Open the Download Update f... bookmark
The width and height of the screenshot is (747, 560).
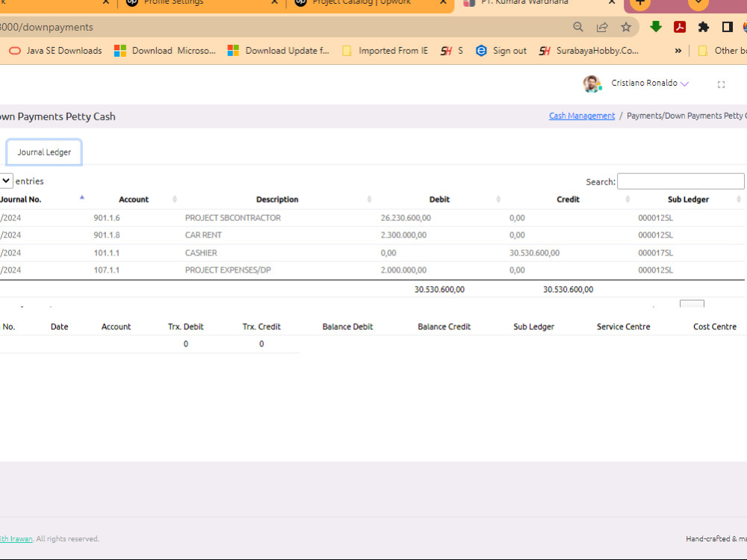point(278,51)
